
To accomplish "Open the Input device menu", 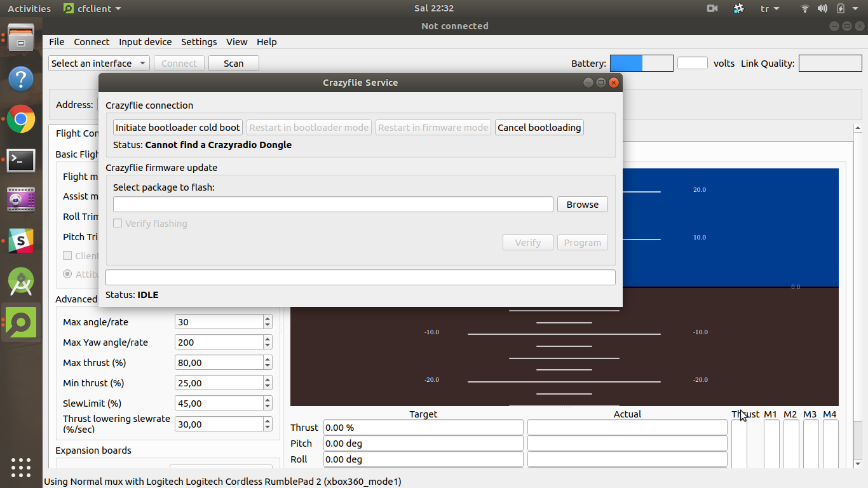I will click(145, 42).
